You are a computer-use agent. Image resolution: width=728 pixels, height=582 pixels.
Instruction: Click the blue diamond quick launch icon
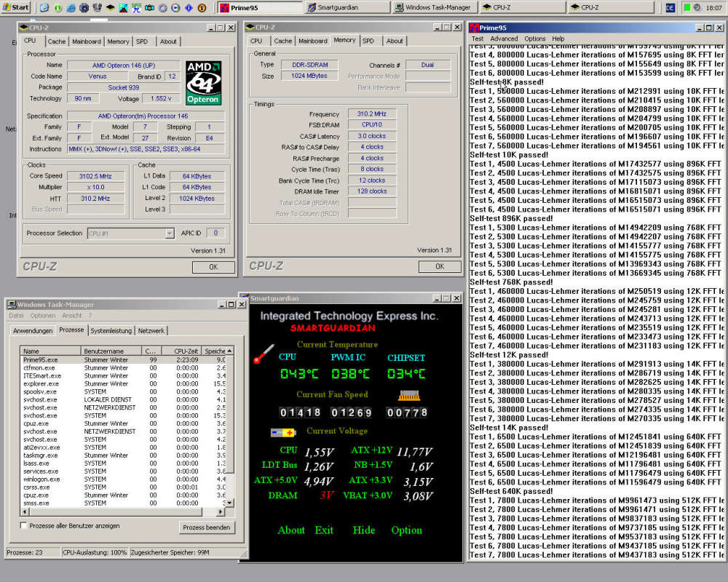[x=189, y=7]
